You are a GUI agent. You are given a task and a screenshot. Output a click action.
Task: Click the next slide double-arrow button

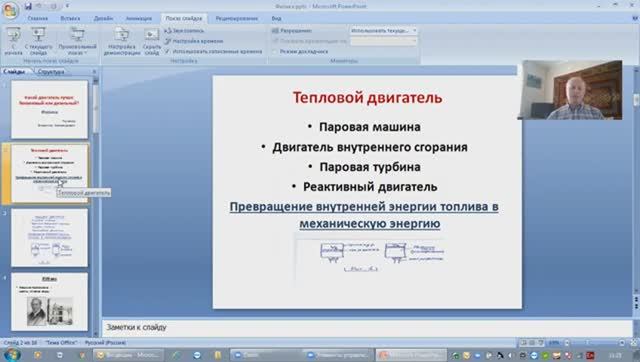pyautogui.click(x=636, y=306)
